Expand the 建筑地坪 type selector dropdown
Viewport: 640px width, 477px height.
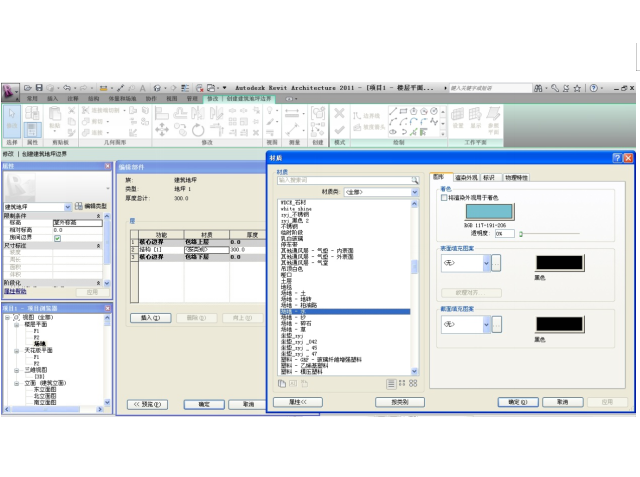(67, 205)
